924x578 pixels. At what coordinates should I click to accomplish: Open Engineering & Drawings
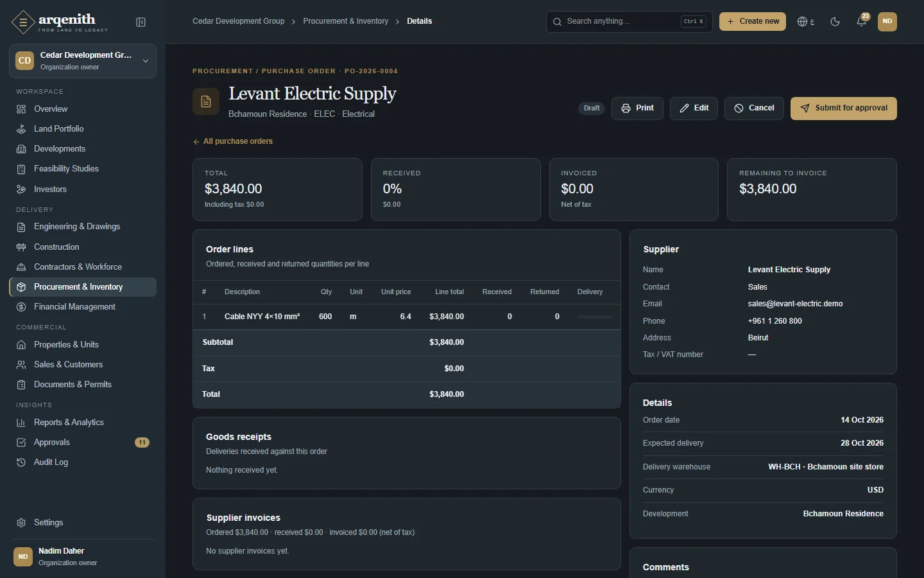coord(83,227)
